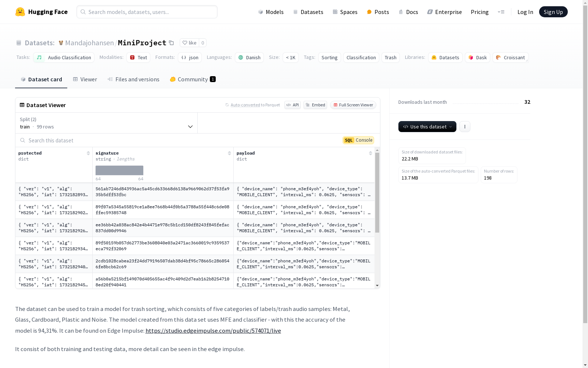Click the signature lengths histogram bar

(119, 170)
